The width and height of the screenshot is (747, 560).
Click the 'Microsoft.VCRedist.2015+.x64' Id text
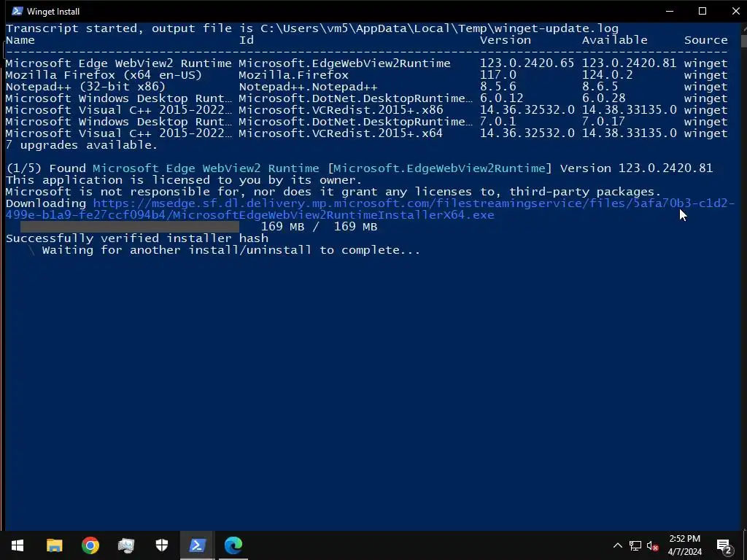point(341,133)
